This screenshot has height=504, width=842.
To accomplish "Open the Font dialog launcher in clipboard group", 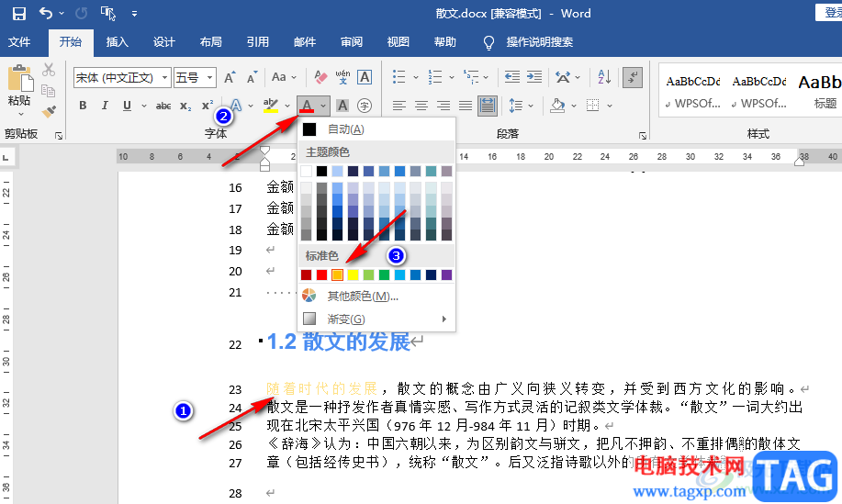I will tap(59, 136).
